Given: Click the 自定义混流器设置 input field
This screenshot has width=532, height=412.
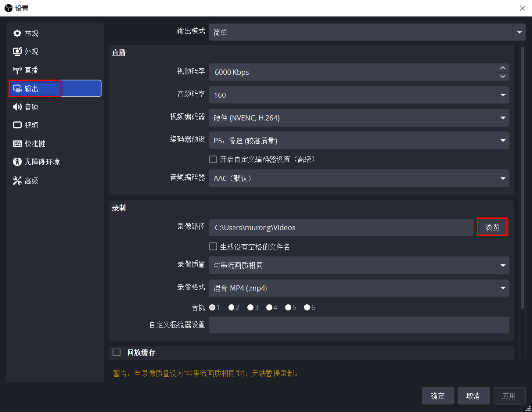Looking at the screenshot, I should (360, 325).
